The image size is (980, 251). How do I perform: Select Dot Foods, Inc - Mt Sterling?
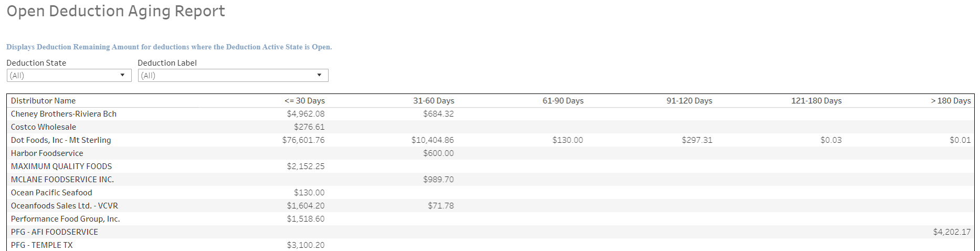(61, 140)
